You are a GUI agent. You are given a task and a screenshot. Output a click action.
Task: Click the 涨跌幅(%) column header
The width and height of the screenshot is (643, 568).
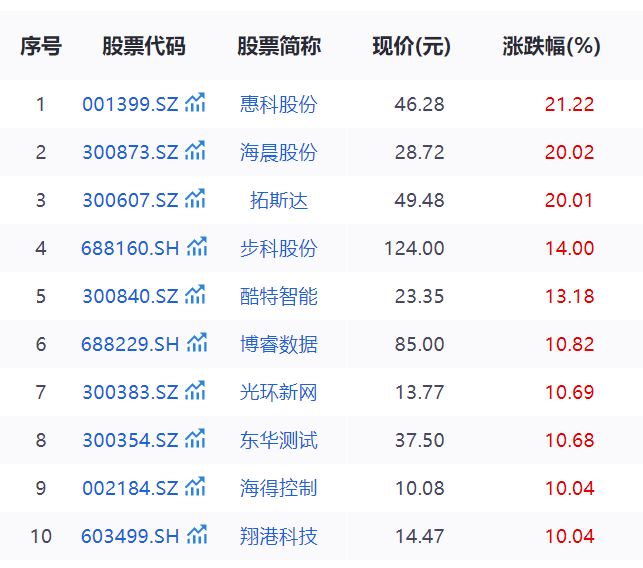pos(552,46)
